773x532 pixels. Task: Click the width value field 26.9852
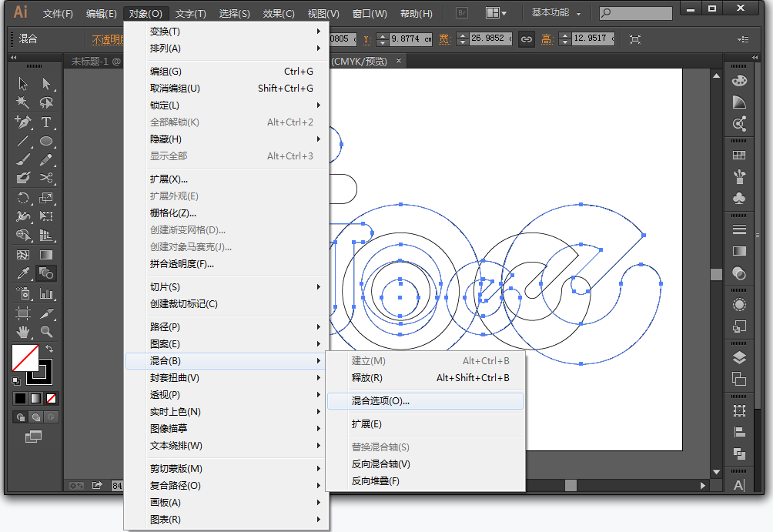pyautogui.click(x=490, y=38)
